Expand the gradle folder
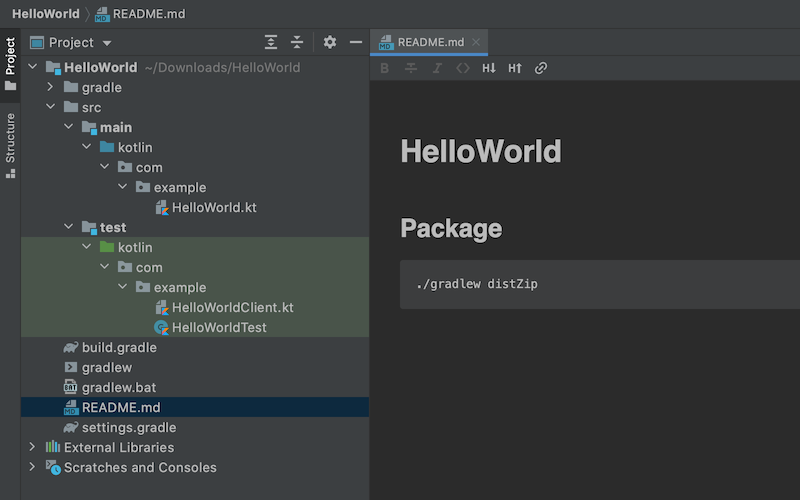 [x=51, y=87]
